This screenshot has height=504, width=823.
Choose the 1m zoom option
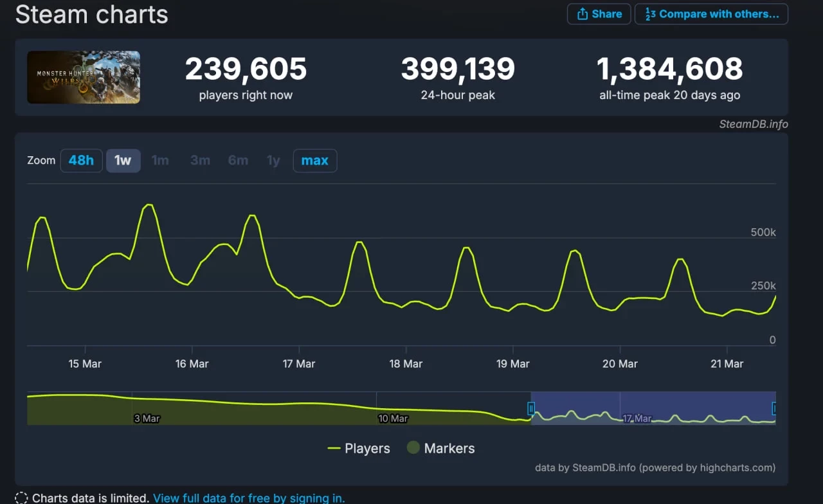tap(160, 161)
